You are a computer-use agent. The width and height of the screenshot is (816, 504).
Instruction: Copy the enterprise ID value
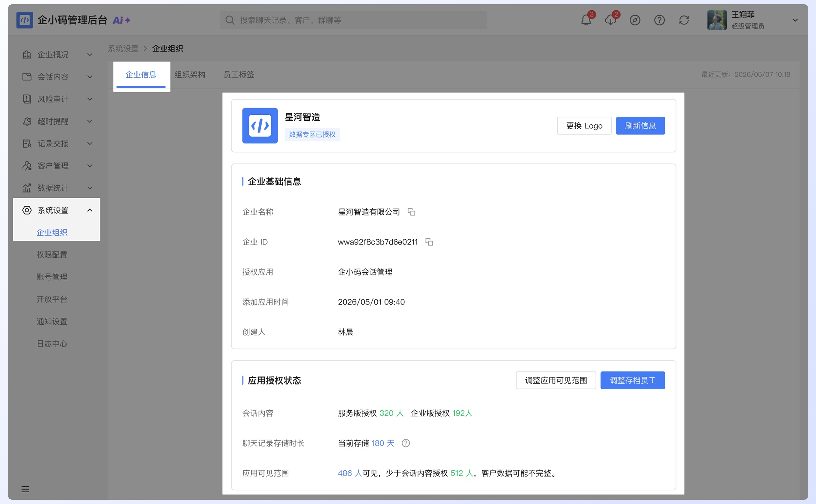[429, 242]
